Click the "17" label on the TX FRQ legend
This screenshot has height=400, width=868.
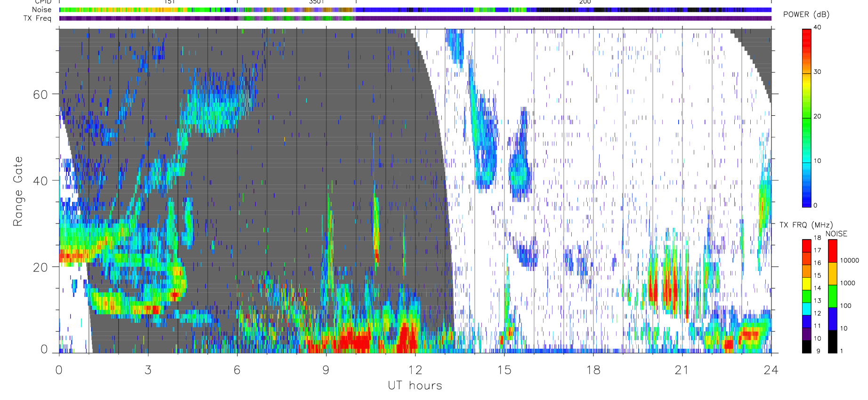[817, 250]
